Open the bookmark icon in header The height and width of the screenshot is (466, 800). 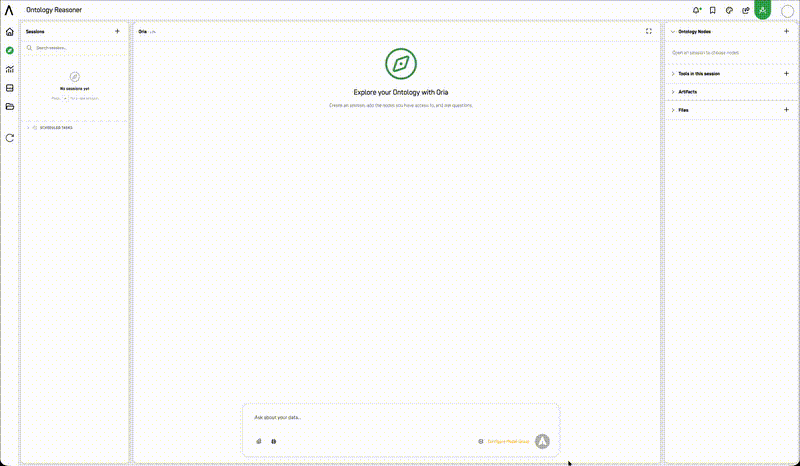pyautogui.click(x=713, y=10)
